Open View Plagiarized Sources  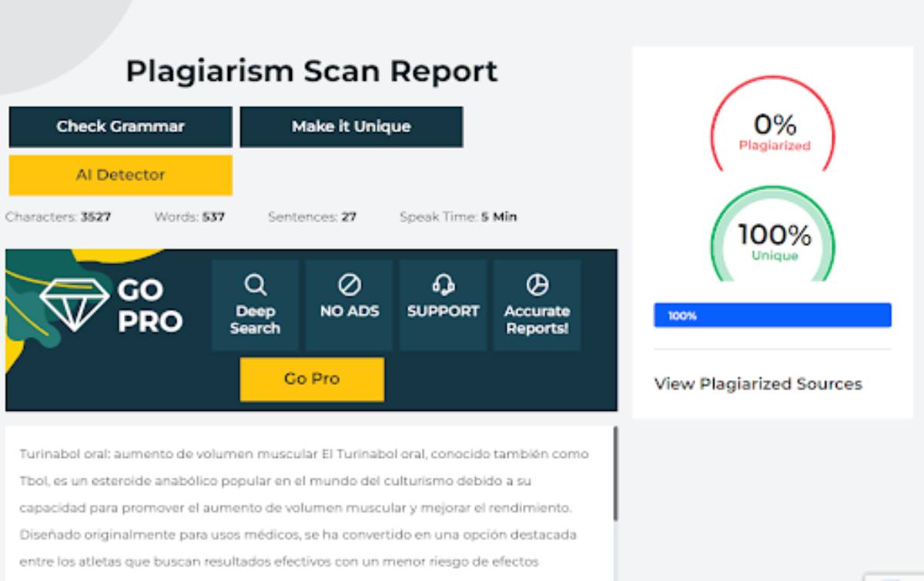point(758,384)
